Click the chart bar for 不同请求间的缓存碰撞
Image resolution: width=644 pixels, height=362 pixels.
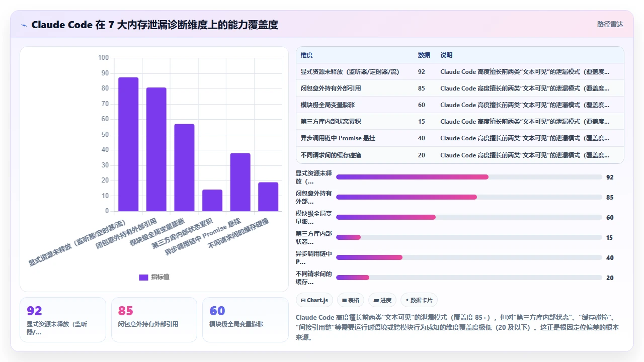point(268,197)
